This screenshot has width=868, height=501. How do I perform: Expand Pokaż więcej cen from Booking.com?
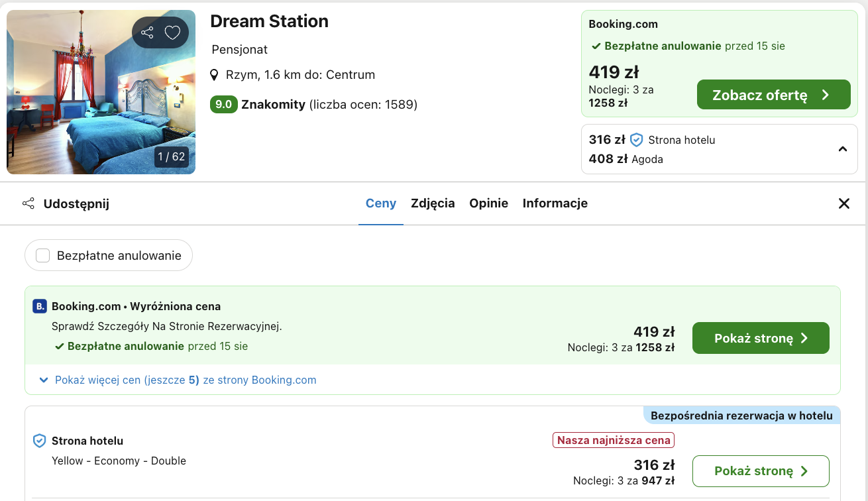click(x=178, y=380)
